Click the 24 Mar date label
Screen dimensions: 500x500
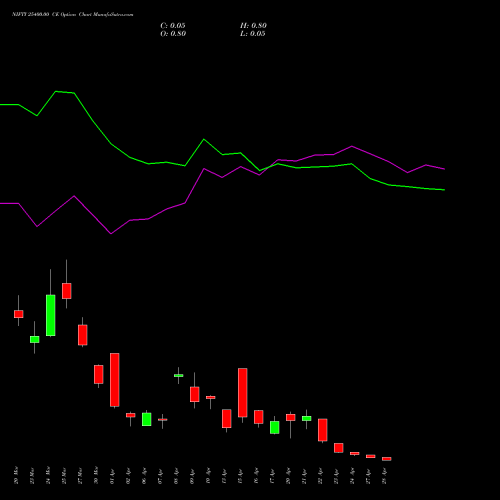[x=48, y=475]
